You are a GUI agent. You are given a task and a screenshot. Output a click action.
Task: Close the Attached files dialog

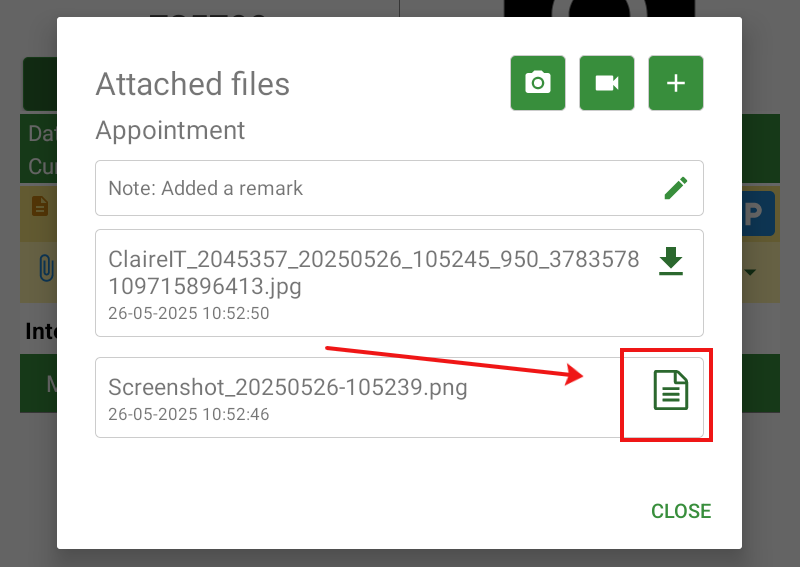tap(680, 511)
